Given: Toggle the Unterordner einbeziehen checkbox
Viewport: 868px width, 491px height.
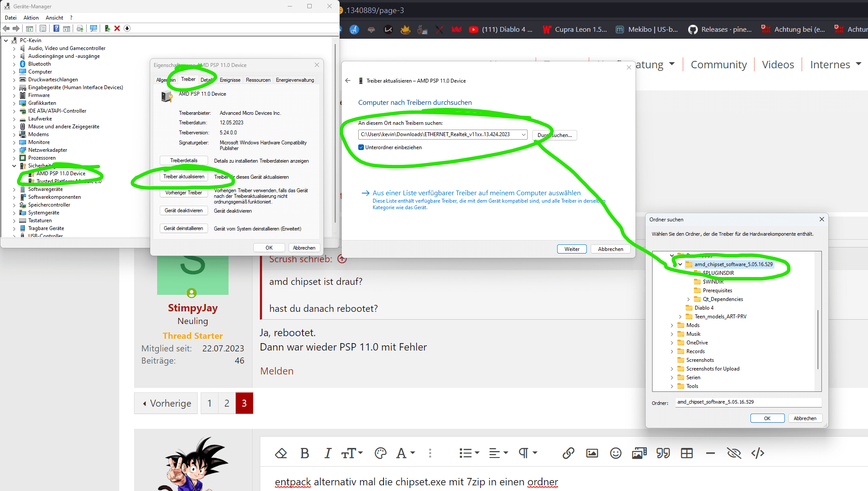Looking at the screenshot, I should pos(361,147).
